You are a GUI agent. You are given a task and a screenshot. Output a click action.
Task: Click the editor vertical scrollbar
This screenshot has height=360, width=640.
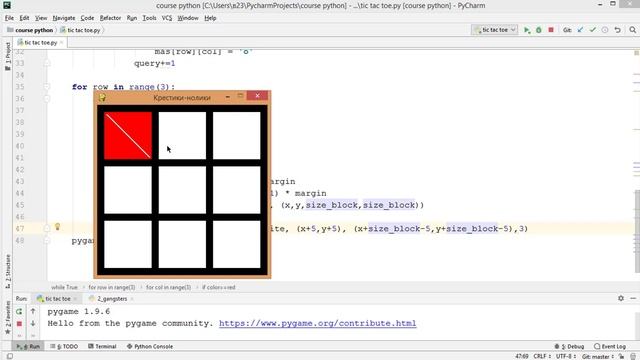[x=637, y=231]
